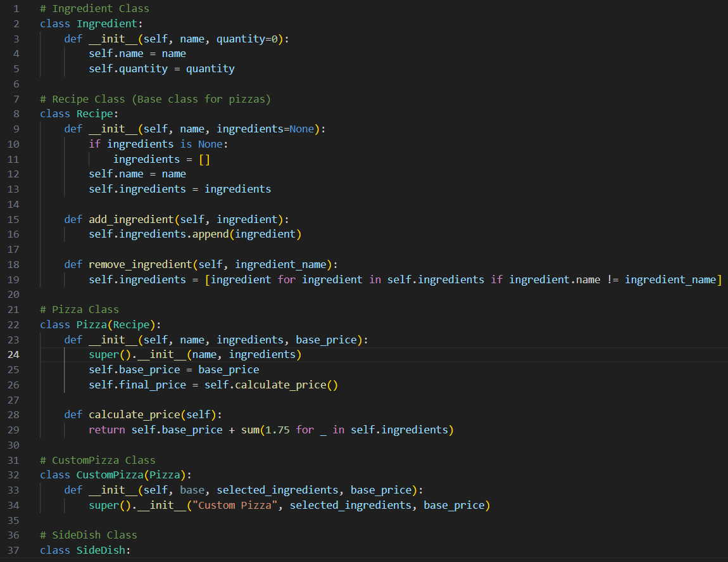Viewport: 728px width, 562px height.
Task: Click 'super()' call on line 24
Action: 110,355
